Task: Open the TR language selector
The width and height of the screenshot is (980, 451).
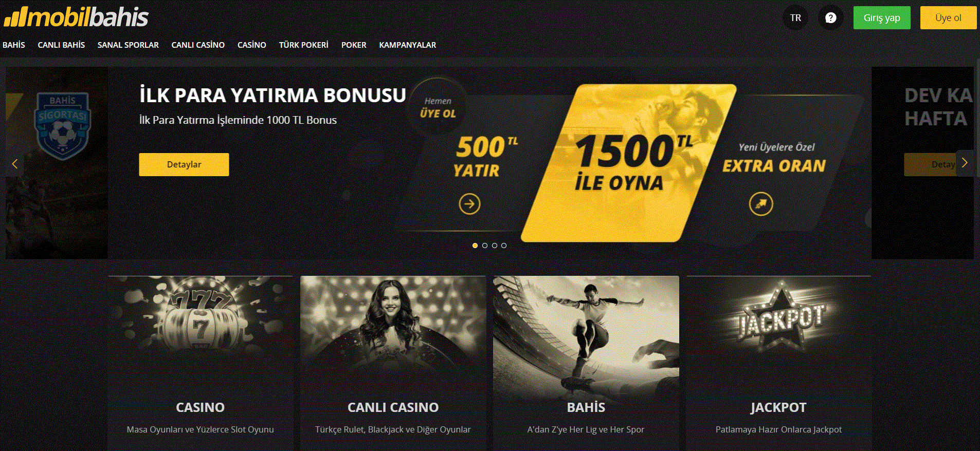Action: (x=795, y=18)
